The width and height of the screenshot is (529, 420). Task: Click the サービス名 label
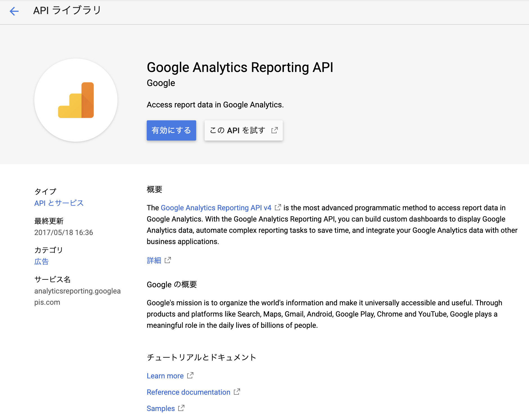click(x=53, y=279)
